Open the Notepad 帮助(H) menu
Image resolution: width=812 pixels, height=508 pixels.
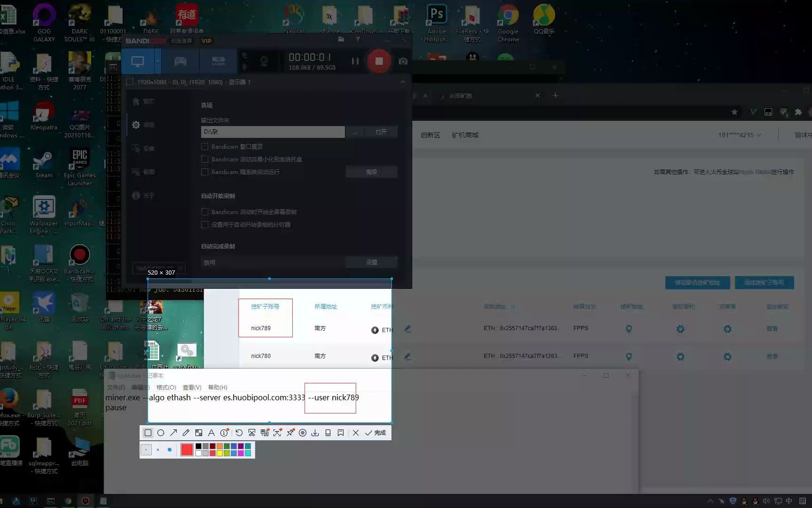(x=218, y=388)
